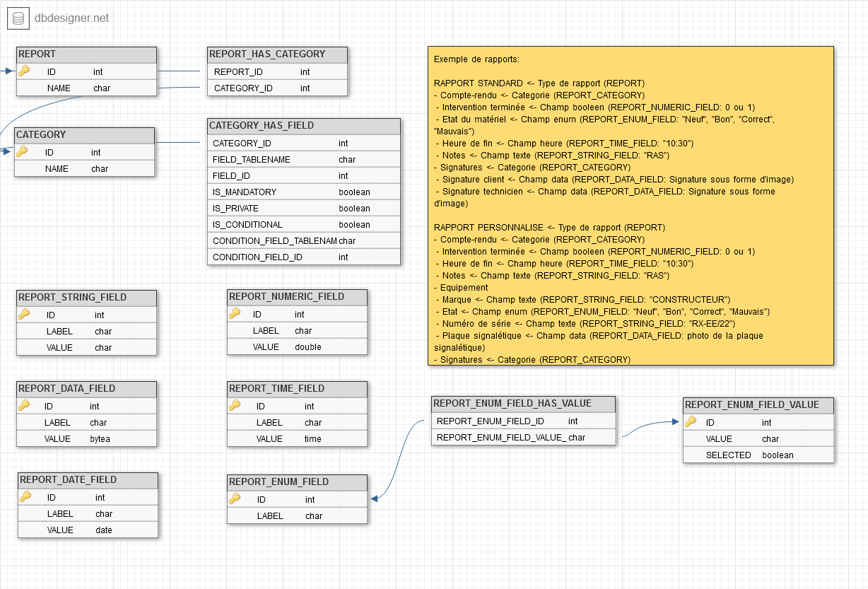The height and width of the screenshot is (589, 868).
Task: Click ID row in REPORT_ENUM_FIELD_VALUE
Action: click(x=758, y=422)
